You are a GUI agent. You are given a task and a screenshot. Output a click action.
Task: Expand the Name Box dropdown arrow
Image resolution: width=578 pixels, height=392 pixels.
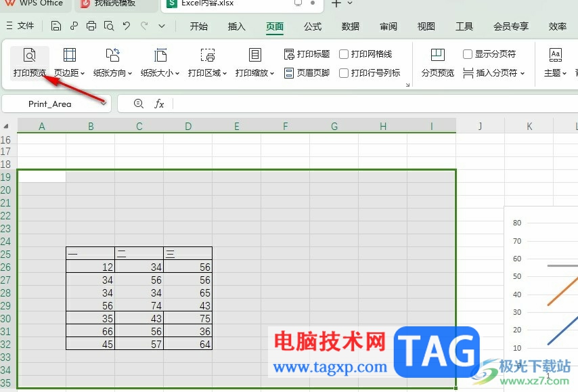[104, 104]
